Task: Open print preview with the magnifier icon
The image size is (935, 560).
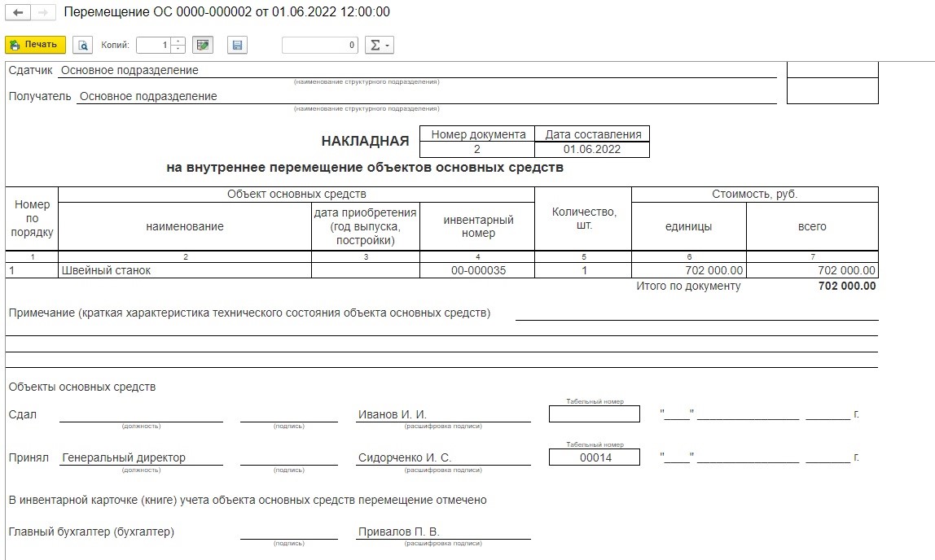Action: [83, 45]
